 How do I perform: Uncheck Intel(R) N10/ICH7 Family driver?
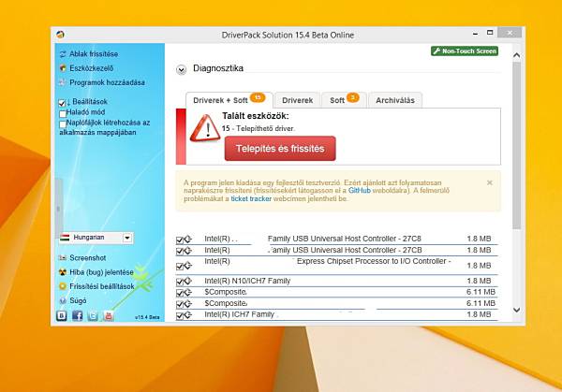click(x=180, y=282)
